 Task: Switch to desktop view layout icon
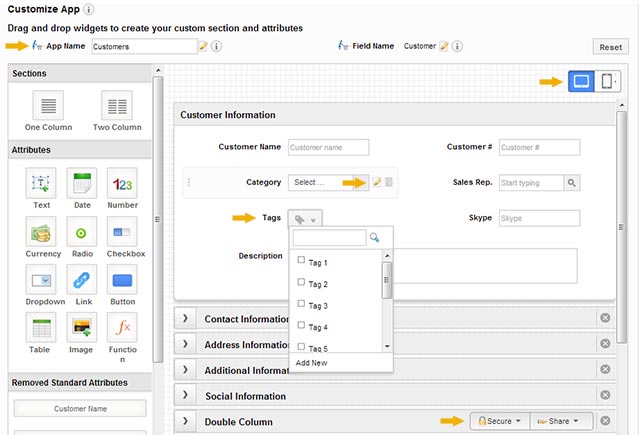pos(581,81)
